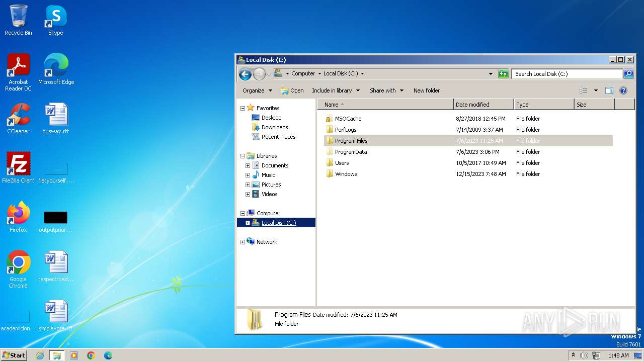Click Computer in address breadcrumb
Screen dimensions: 644x362
pyautogui.click(x=303, y=73)
